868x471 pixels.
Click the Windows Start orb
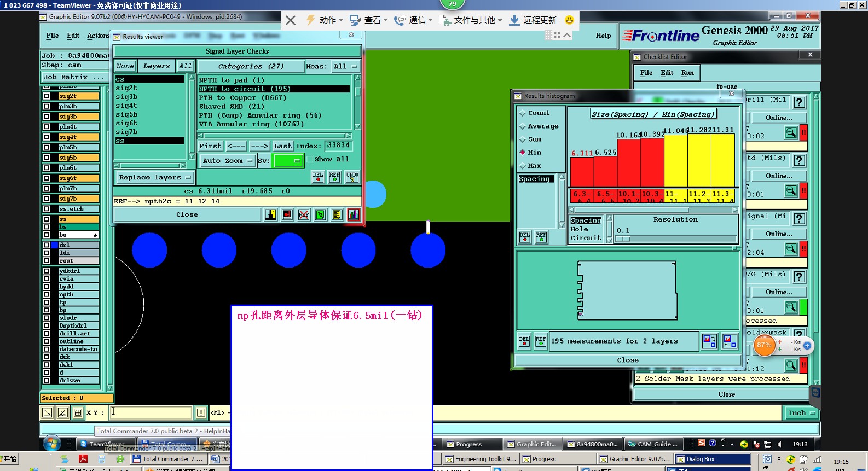[x=52, y=443]
